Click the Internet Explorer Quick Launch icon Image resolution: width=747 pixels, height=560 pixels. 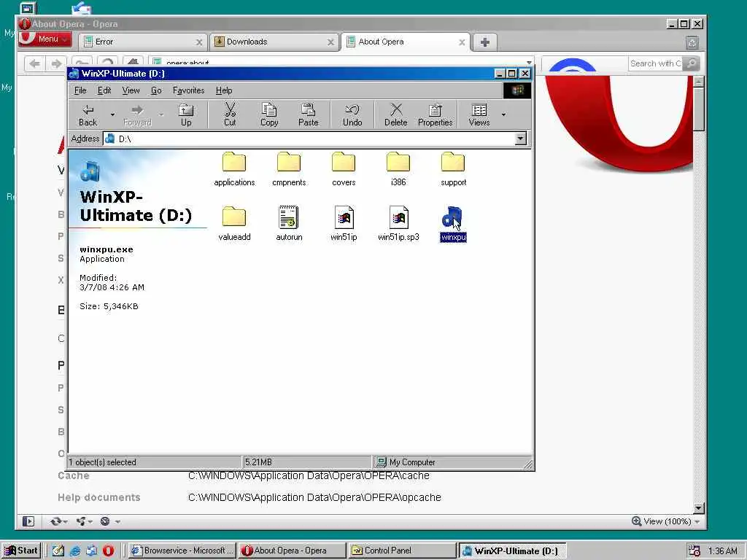[75, 551]
